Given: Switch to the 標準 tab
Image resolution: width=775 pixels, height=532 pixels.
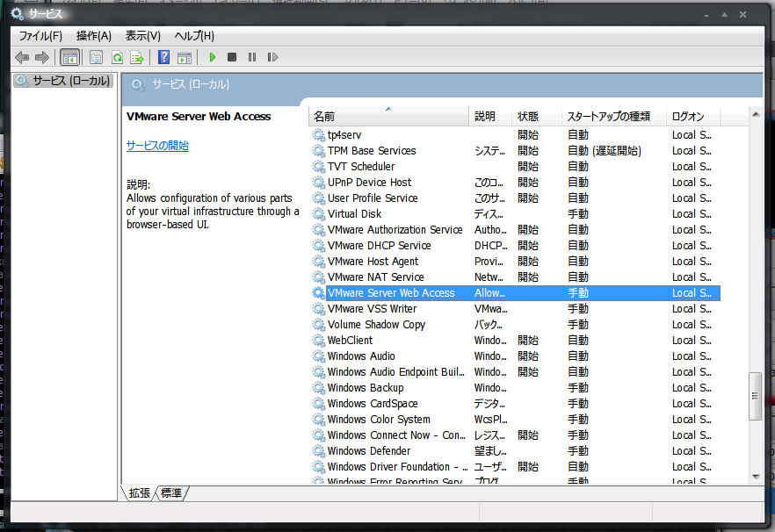Looking at the screenshot, I should click(172, 493).
